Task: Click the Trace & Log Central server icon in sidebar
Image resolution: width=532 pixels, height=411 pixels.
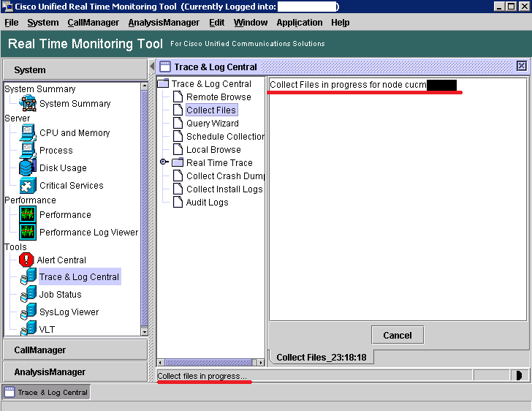Action: [28, 276]
